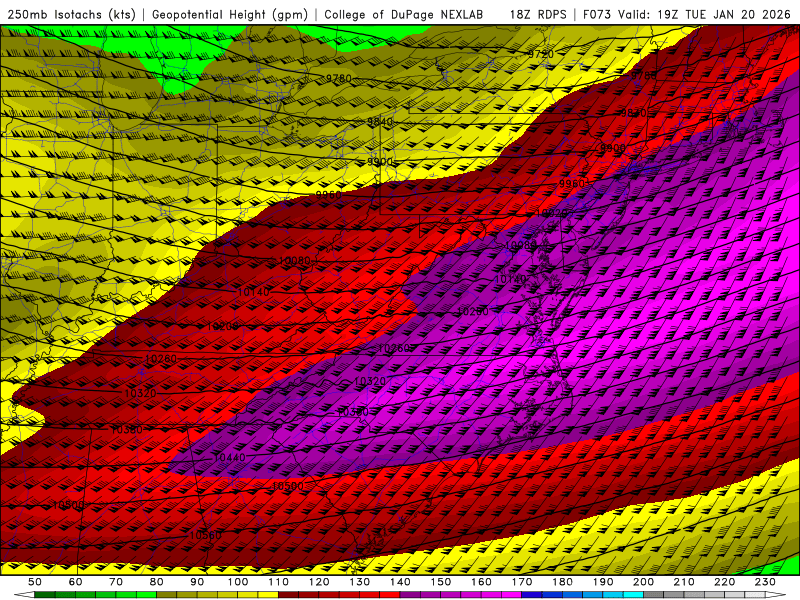This screenshot has height=600, width=800.
Task: Click the 10440 height contour label
Action: 229,457
